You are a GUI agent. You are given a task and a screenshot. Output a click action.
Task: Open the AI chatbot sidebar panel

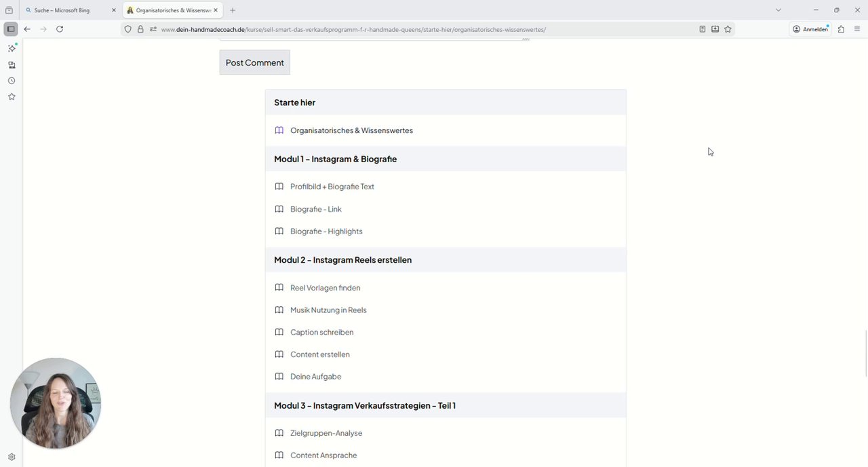(12, 48)
